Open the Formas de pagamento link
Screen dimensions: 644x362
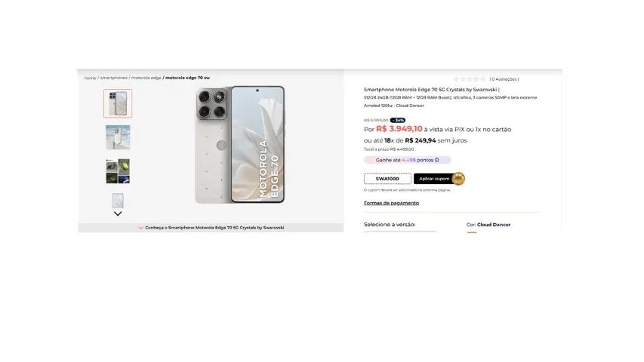[391, 203]
